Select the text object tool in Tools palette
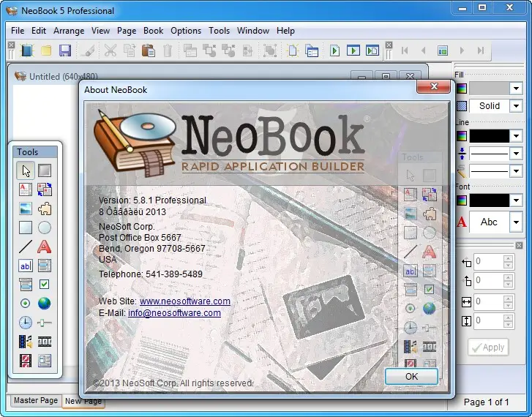This screenshot has width=532, height=417. pyautogui.click(x=26, y=189)
